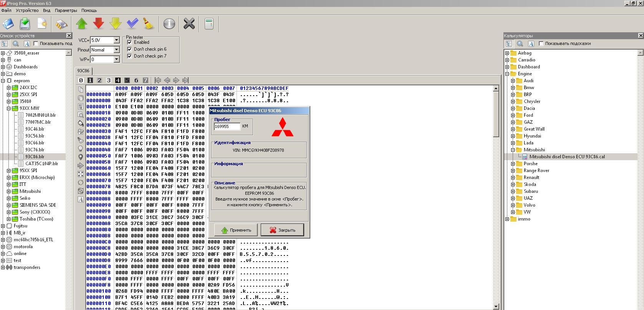The width and height of the screenshot is (644, 310).
Task: Open the Pinout dropdown
Action: pos(116,50)
